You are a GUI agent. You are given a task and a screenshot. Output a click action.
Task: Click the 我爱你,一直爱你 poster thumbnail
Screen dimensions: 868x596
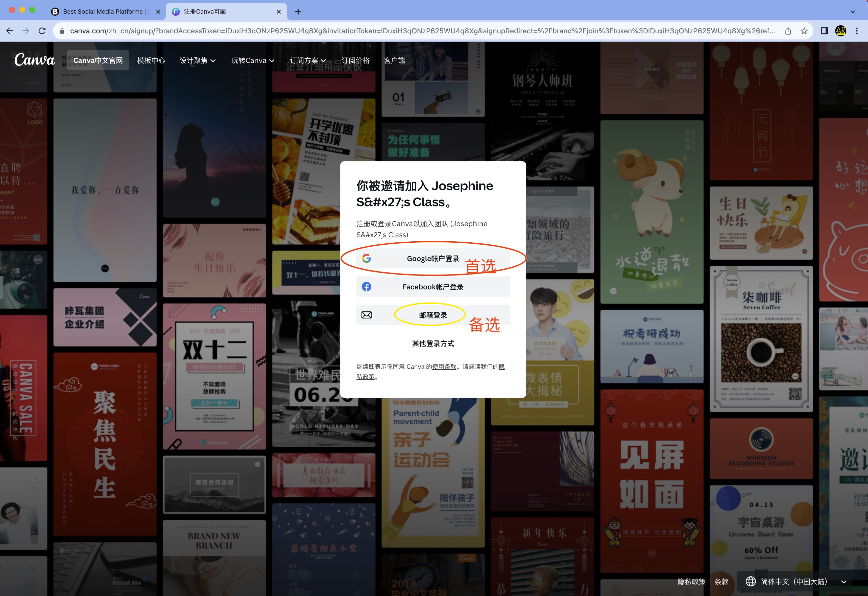tap(105, 190)
